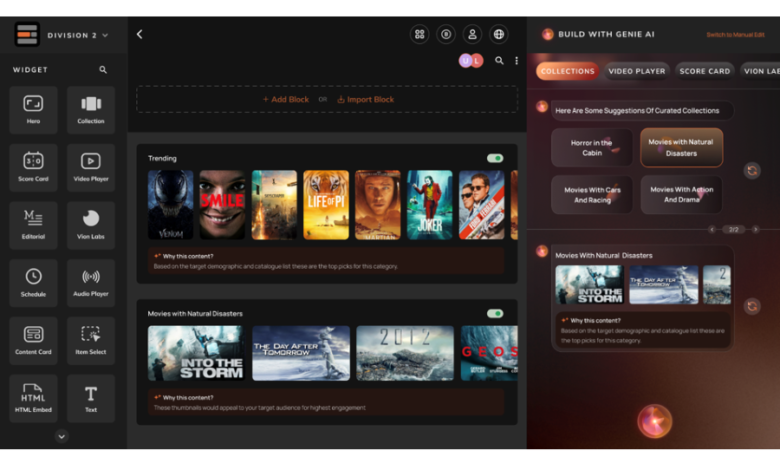
Task: Click the 2/2 suggestions page indicator
Action: (x=734, y=229)
